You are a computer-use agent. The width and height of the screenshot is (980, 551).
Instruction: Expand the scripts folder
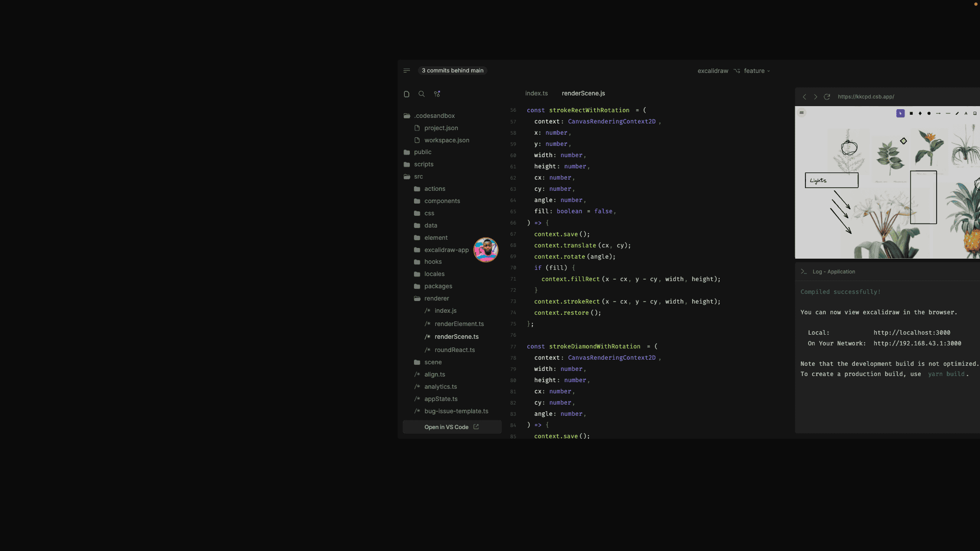tap(419, 164)
